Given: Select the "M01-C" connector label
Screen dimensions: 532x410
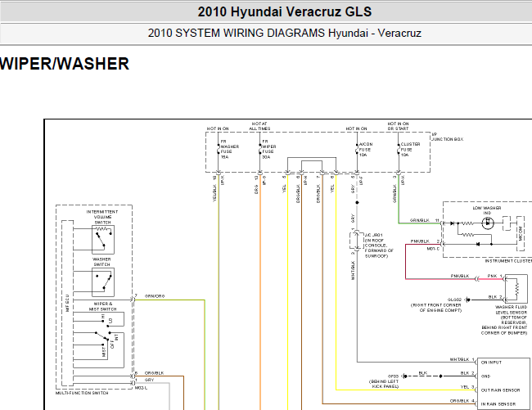Looking at the screenshot, I should pos(433,249).
